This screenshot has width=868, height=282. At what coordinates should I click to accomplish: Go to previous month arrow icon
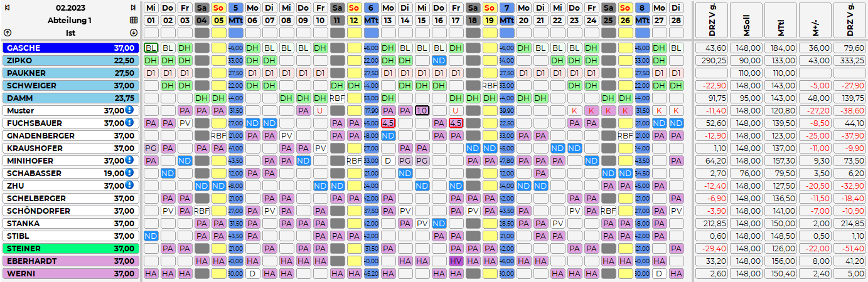click(8, 8)
